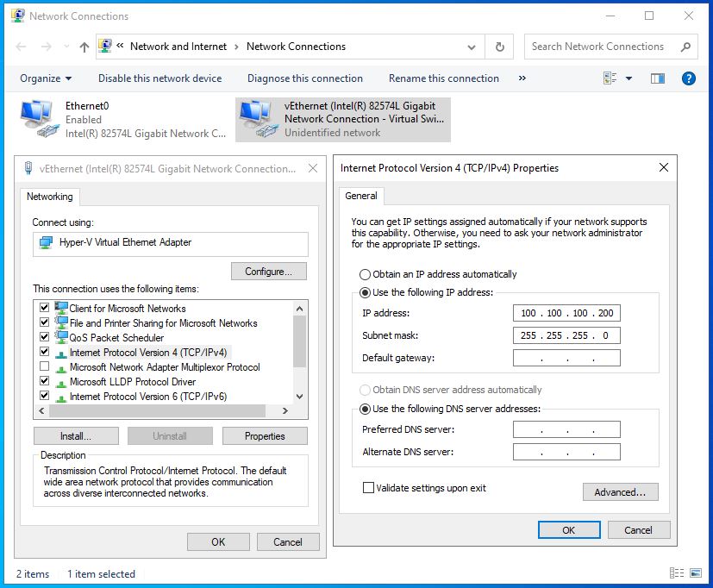The image size is (713, 588).
Task: Enable Validate settings upon exit checkbox
Action: (x=368, y=488)
